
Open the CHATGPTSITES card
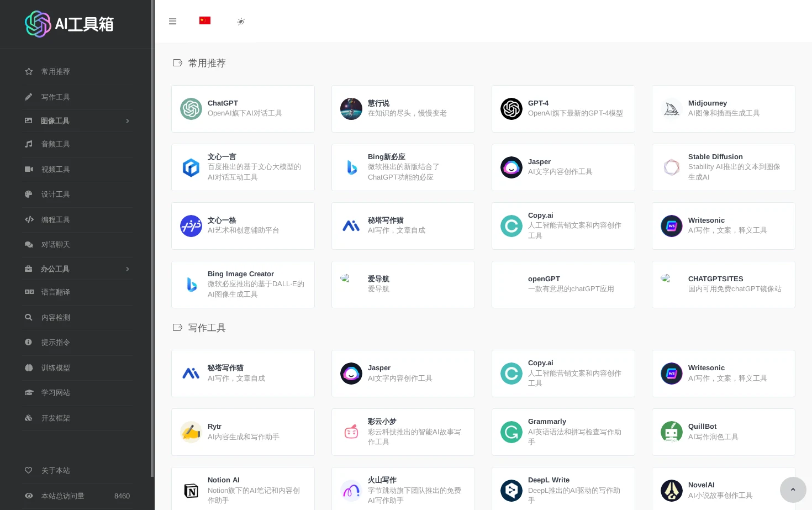pyautogui.click(x=724, y=285)
